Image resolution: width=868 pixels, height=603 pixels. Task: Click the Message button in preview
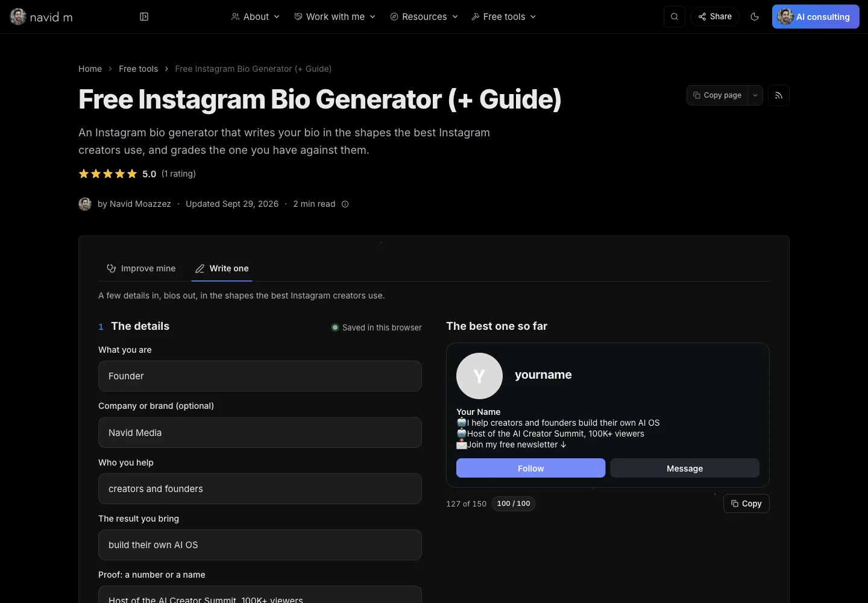tap(685, 469)
